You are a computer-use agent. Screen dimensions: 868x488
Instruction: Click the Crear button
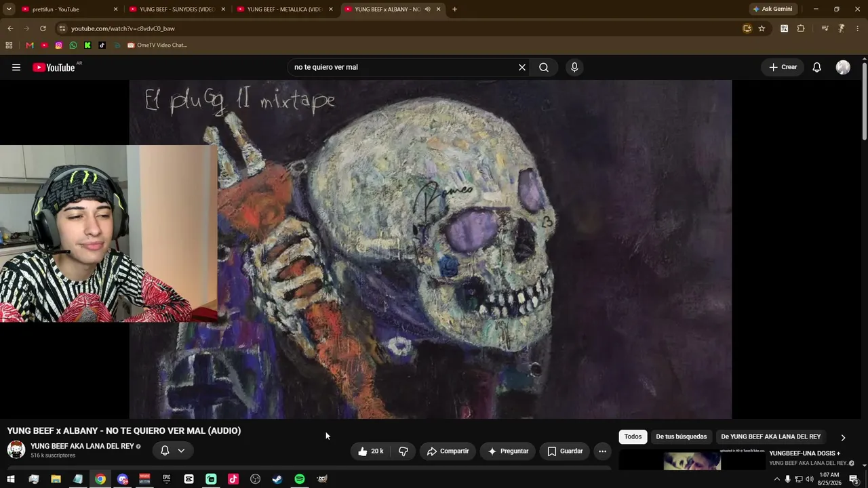tap(783, 67)
